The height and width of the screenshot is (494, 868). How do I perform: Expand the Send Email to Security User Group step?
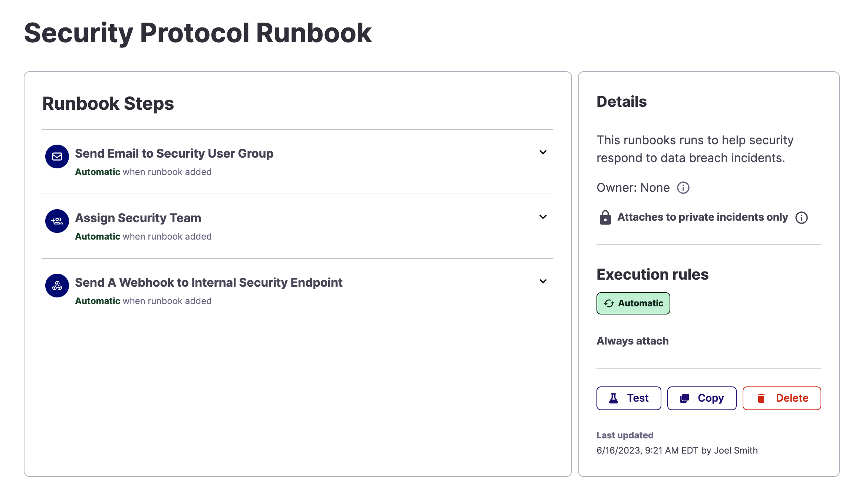(x=543, y=152)
